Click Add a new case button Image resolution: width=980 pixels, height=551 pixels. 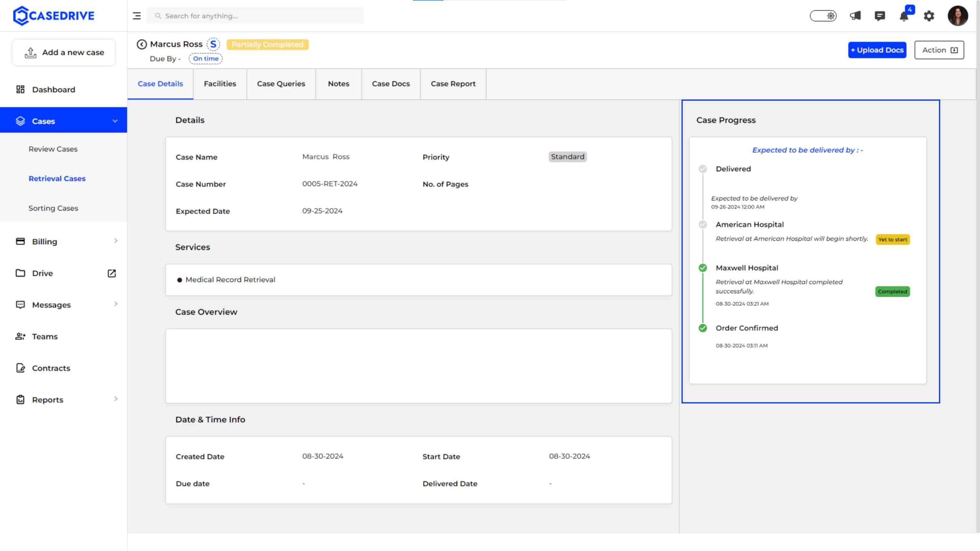coord(64,52)
